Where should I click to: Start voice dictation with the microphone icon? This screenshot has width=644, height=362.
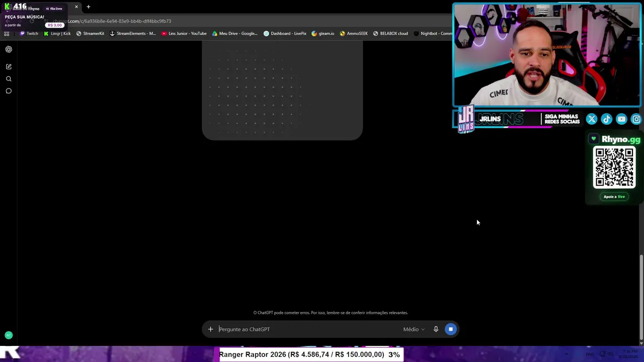(x=436, y=329)
